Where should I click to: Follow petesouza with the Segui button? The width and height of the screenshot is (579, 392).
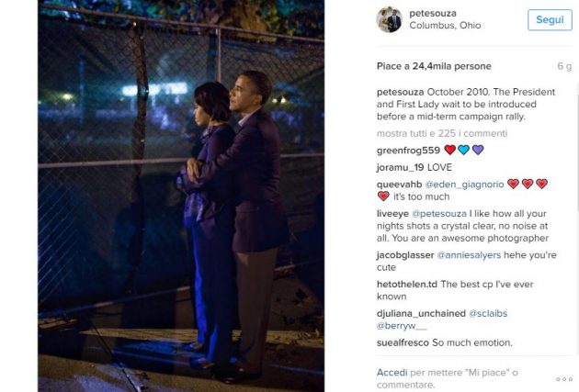[x=550, y=20]
